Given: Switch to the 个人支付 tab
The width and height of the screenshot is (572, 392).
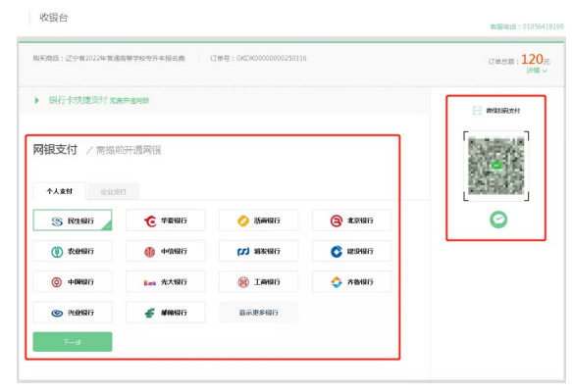Looking at the screenshot, I should [60, 191].
